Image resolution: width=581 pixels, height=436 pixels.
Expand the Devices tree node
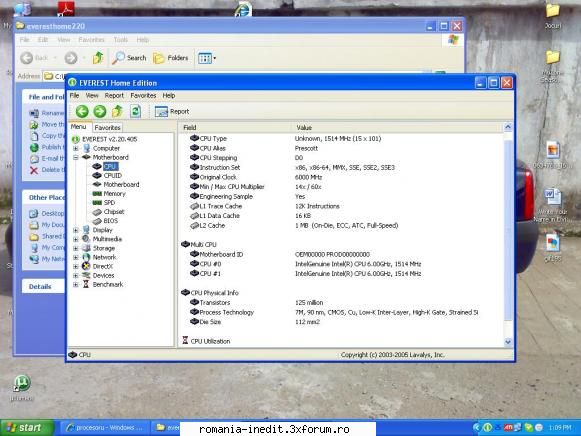[x=76, y=276]
